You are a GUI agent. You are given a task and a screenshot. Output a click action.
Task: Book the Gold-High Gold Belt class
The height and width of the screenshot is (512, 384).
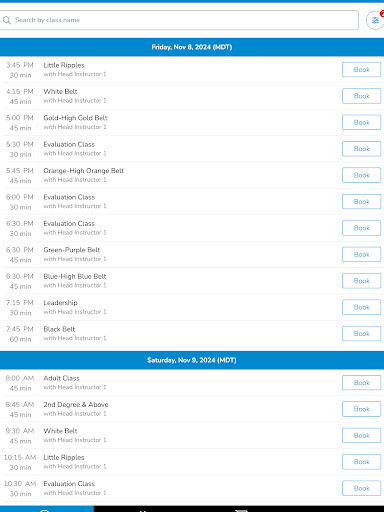pos(361,122)
